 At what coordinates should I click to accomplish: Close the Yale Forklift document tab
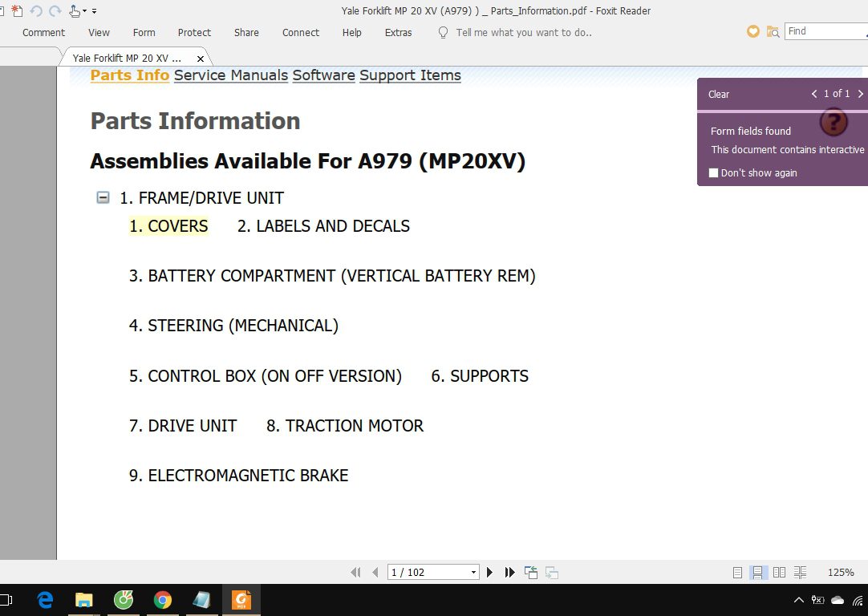(x=201, y=59)
